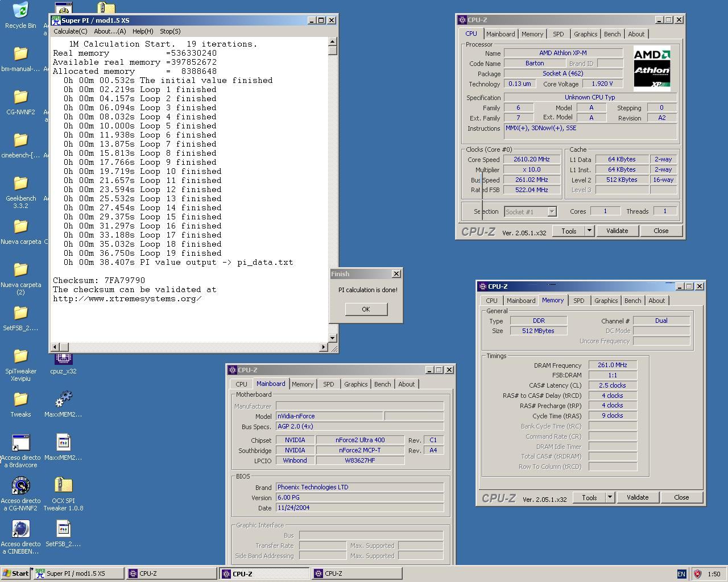Launch the cpuz_x32 desktop icon
This screenshot has width=728, height=582.
(x=63, y=358)
